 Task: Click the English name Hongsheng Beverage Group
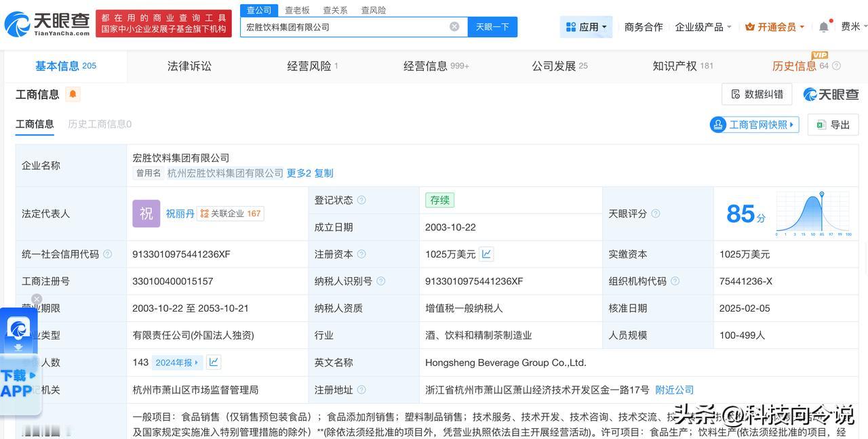tap(505, 362)
